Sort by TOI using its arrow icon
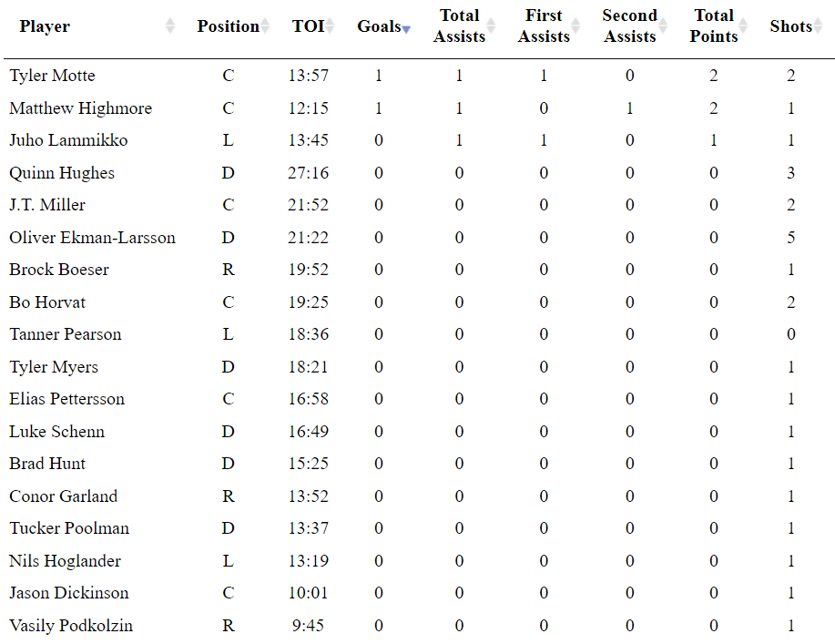This screenshot has width=835, height=644. [x=330, y=26]
